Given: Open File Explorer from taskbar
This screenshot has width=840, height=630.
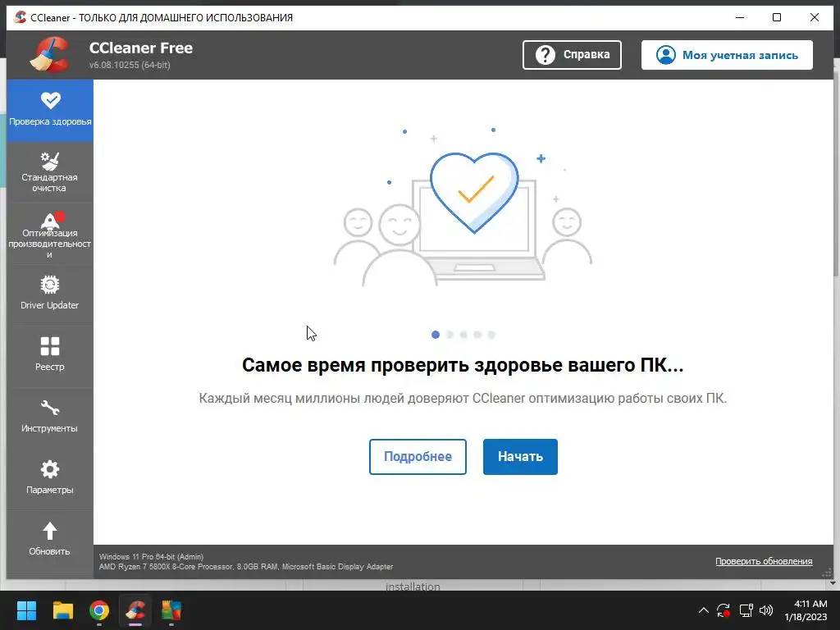Looking at the screenshot, I should point(62,610).
